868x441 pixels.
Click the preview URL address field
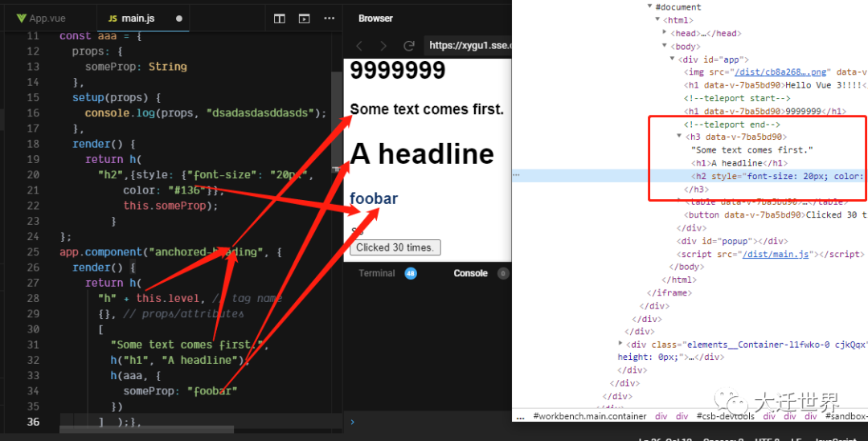[468, 45]
